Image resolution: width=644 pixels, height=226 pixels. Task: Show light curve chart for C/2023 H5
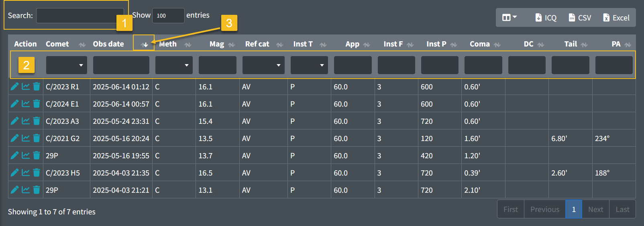26,173
